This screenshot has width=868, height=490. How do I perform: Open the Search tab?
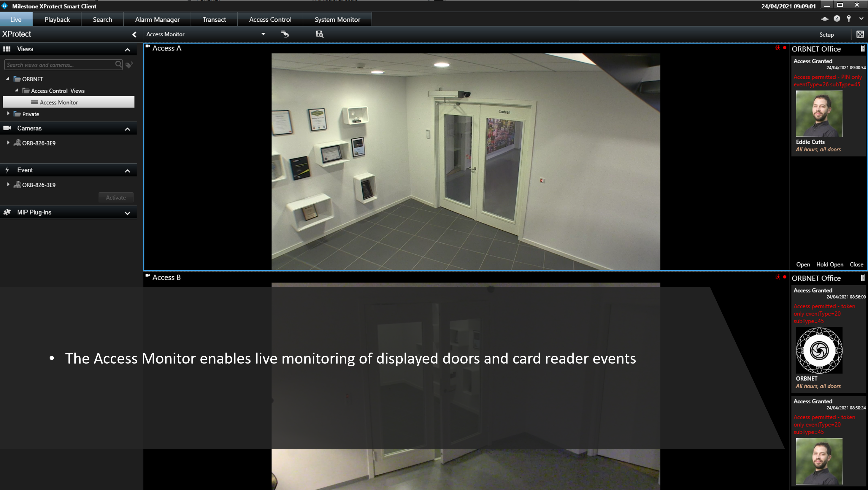[x=102, y=20]
